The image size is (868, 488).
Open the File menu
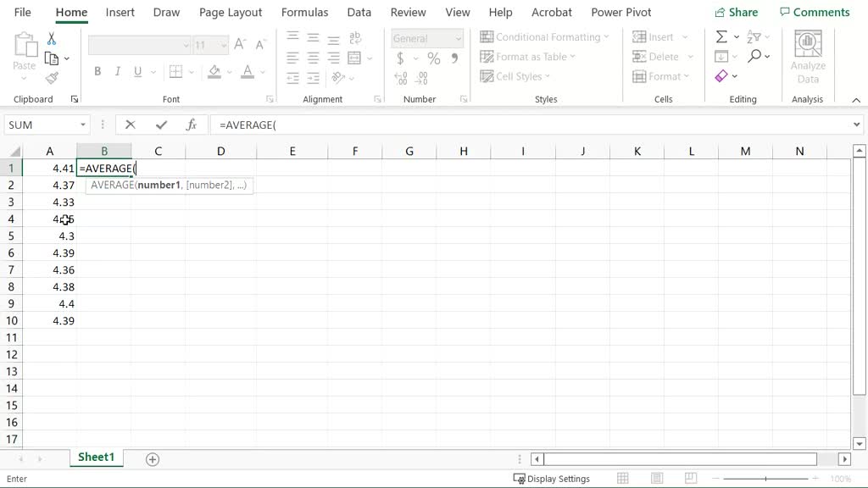[22, 12]
